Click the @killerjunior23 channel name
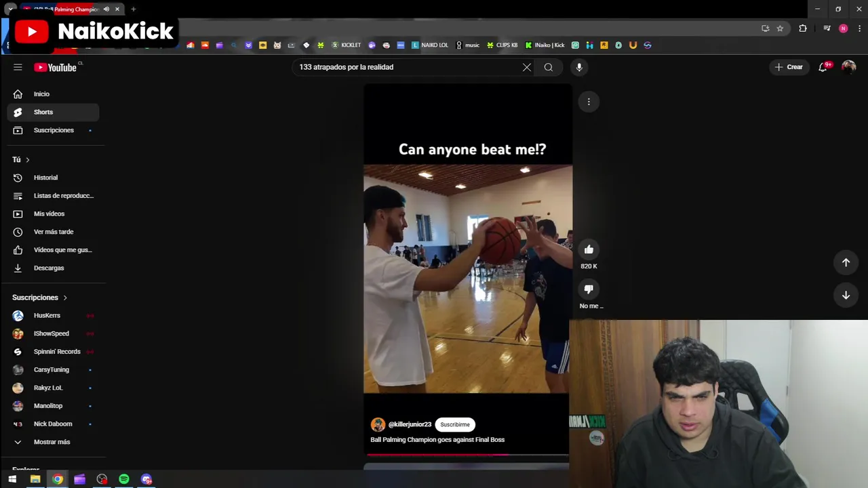This screenshot has height=488, width=868. [x=410, y=424]
